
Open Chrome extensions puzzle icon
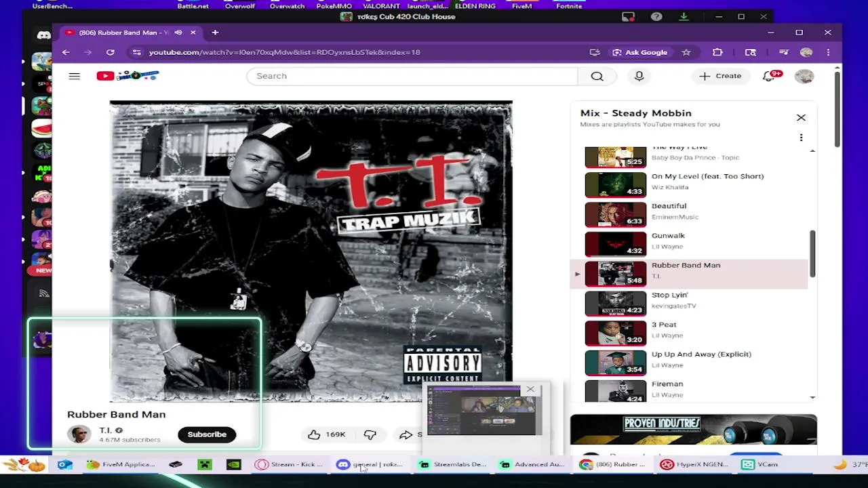pos(717,52)
